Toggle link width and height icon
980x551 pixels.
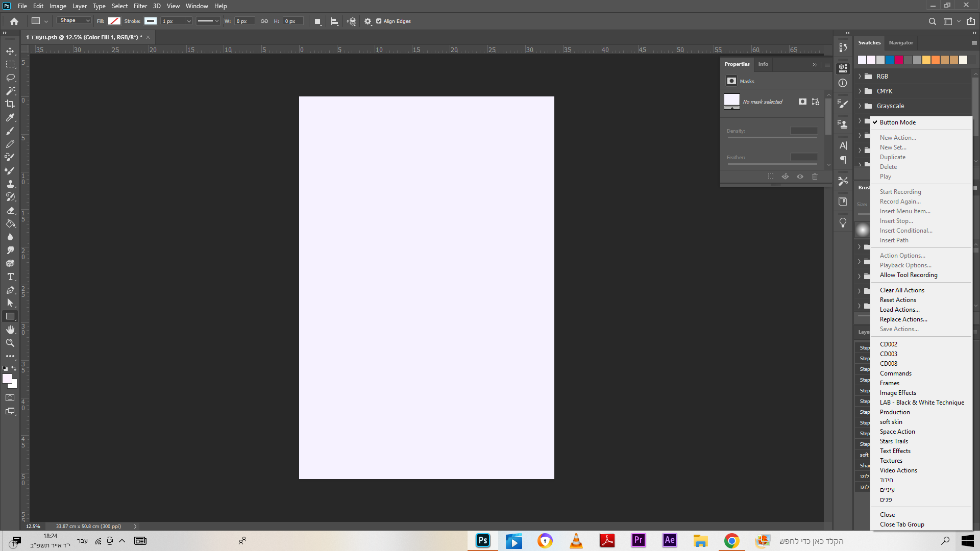[x=264, y=21]
